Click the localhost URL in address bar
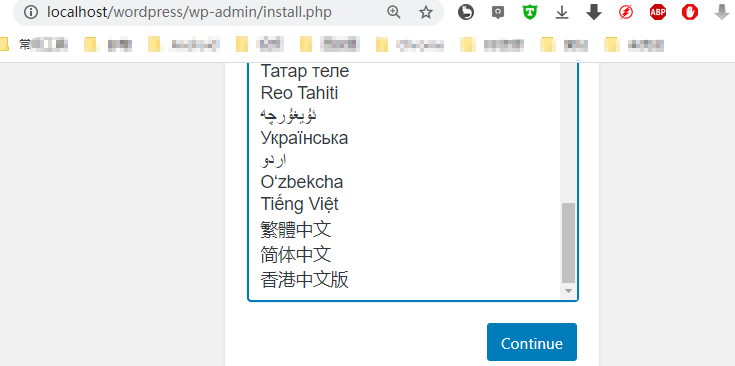735x366 pixels. [x=189, y=13]
